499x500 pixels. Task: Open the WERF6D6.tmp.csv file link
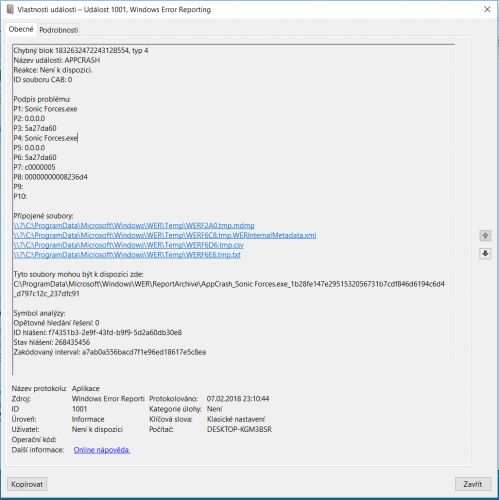tap(129, 245)
